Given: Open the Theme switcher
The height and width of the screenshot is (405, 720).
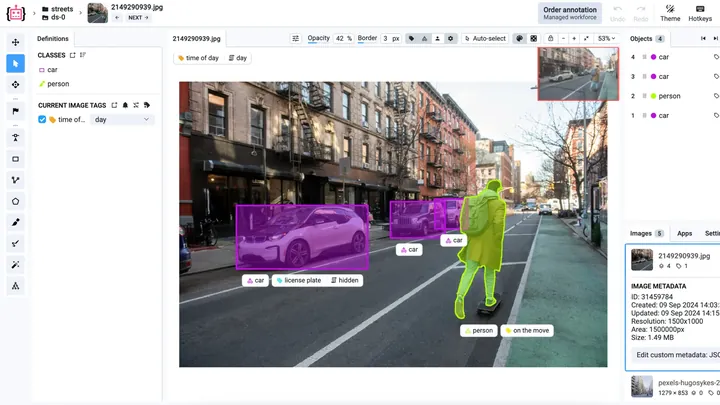Looking at the screenshot, I should coord(670,13).
